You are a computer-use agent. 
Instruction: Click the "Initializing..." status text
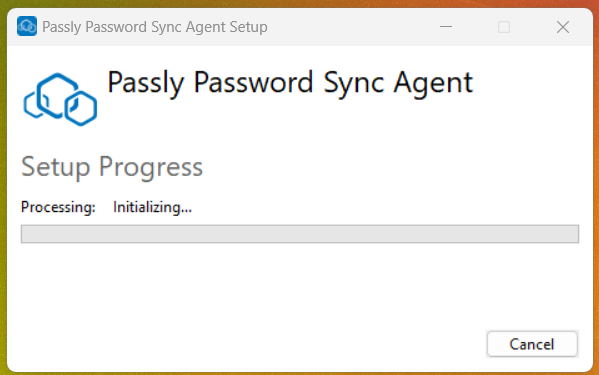tap(152, 207)
